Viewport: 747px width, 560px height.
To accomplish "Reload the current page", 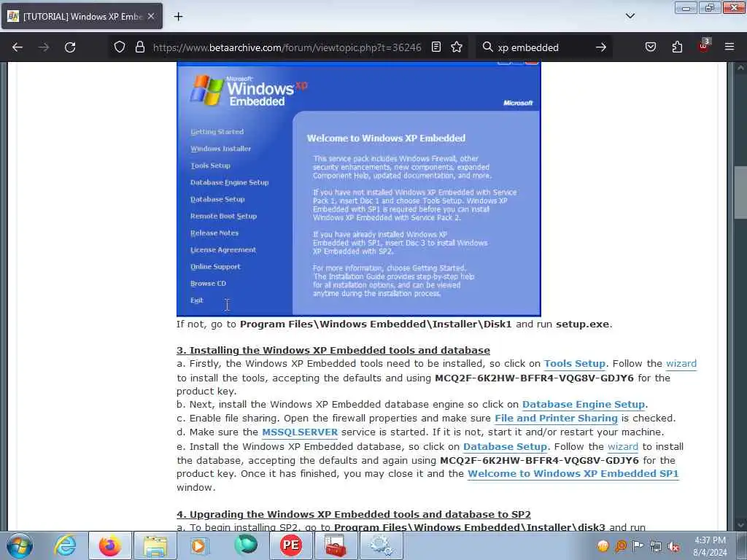I will pyautogui.click(x=70, y=47).
